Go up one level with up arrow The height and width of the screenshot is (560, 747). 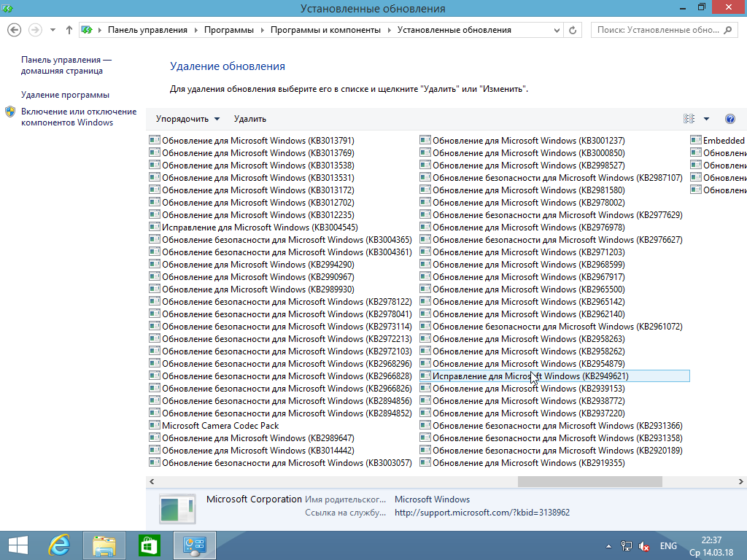(x=69, y=30)
